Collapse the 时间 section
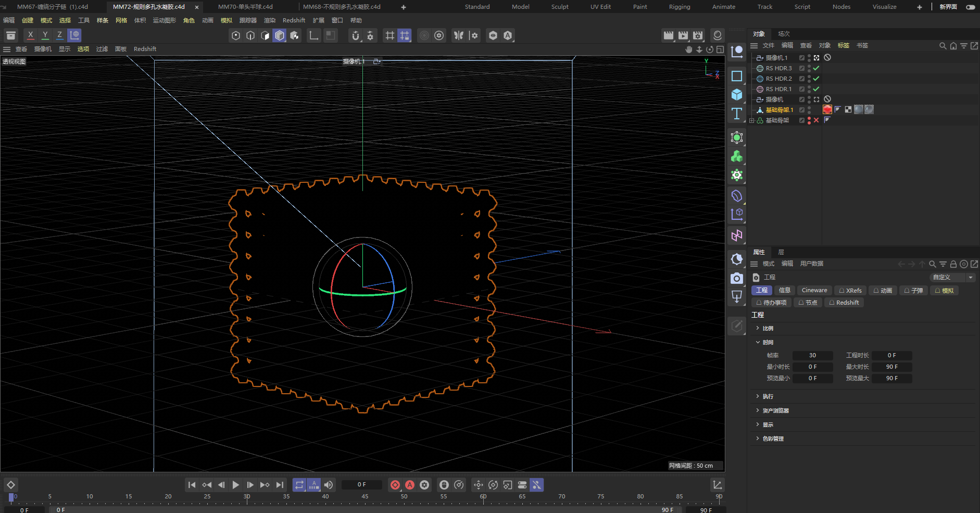The image size is (980, 513). coord(758,342)
